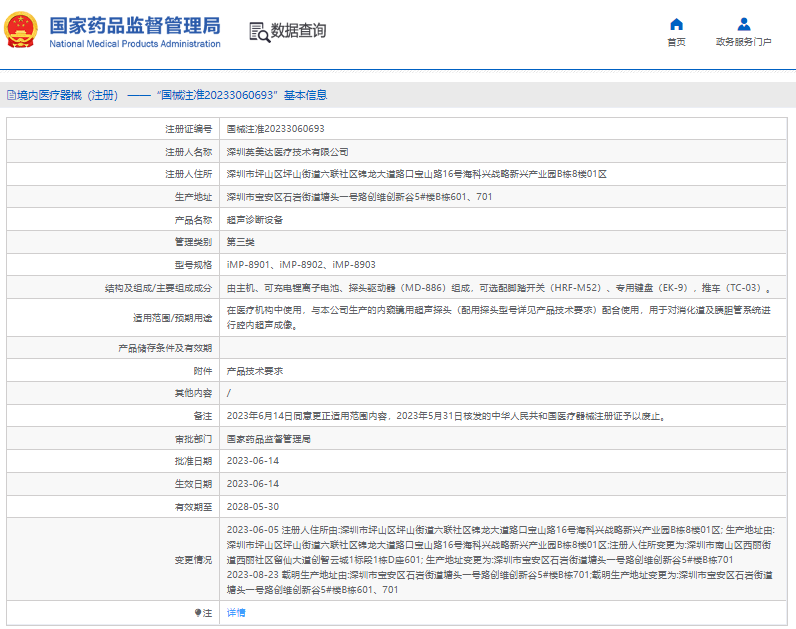Click the 结构及组成/主要组成成分 label
Screen dimensions: 796x629
click(x=158, y=288)
